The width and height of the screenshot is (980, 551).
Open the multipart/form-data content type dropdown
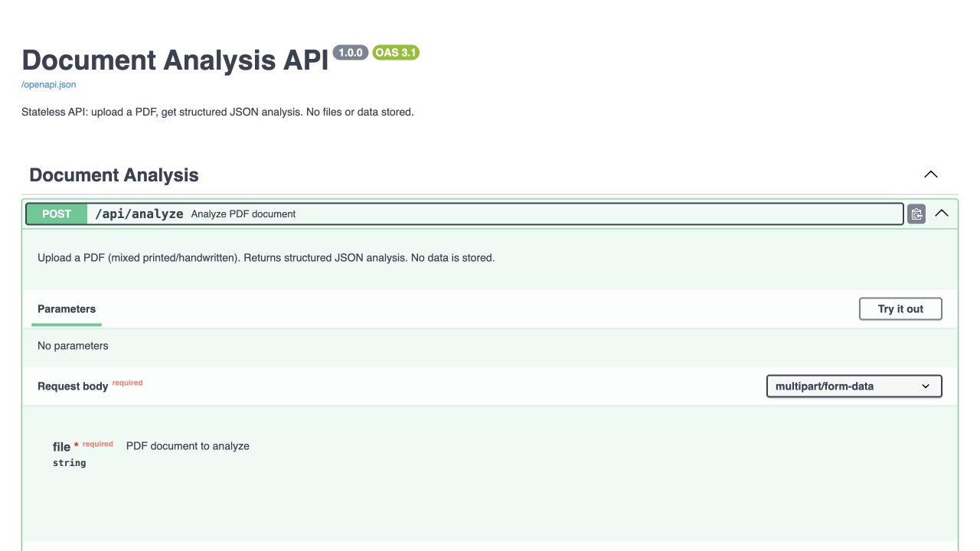pos(854,386)
